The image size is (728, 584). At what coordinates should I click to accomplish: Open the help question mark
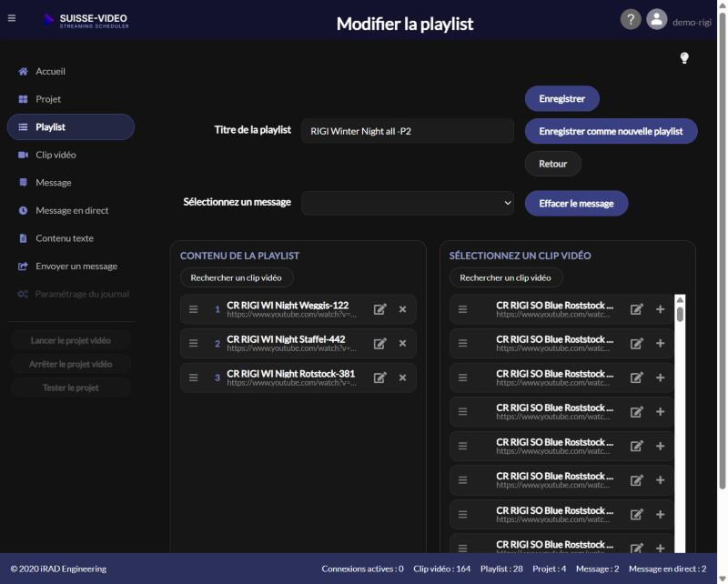(631, 19)
